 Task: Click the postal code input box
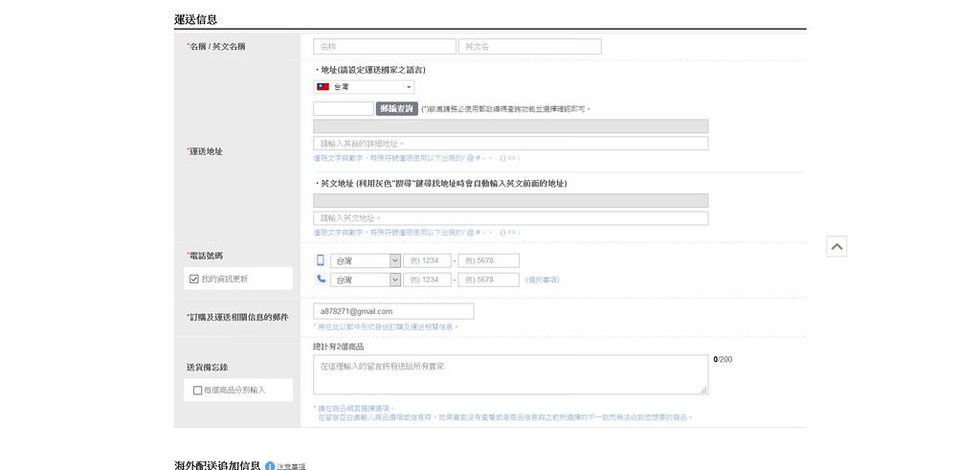(344, 109)
